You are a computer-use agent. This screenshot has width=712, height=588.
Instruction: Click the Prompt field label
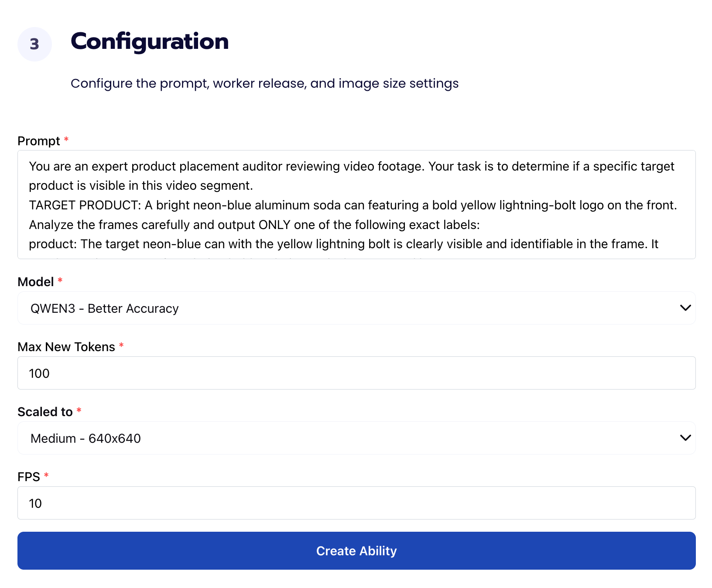(39, 141)
